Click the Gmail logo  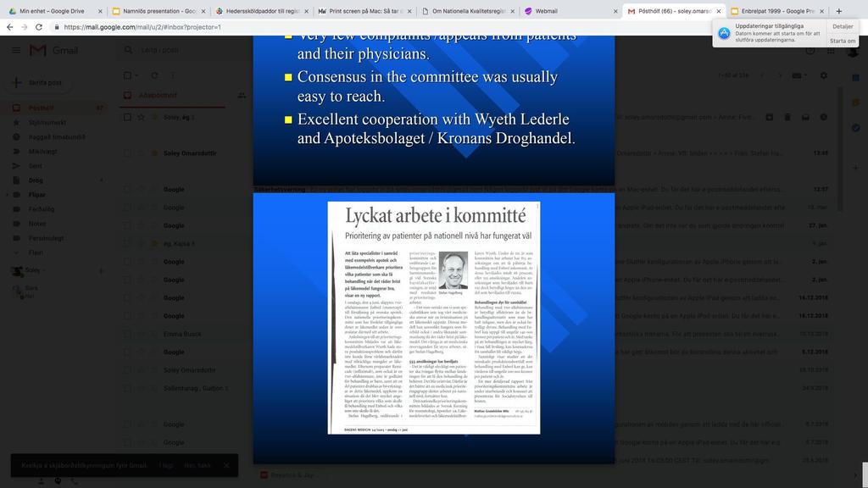(x=53, y=50)
